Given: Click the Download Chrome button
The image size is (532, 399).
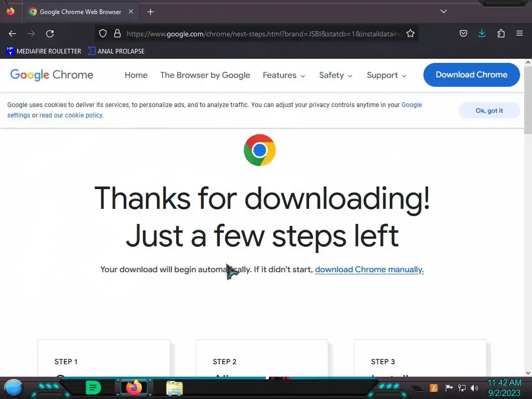Looking at the screenshot, I should pos(472,75).
